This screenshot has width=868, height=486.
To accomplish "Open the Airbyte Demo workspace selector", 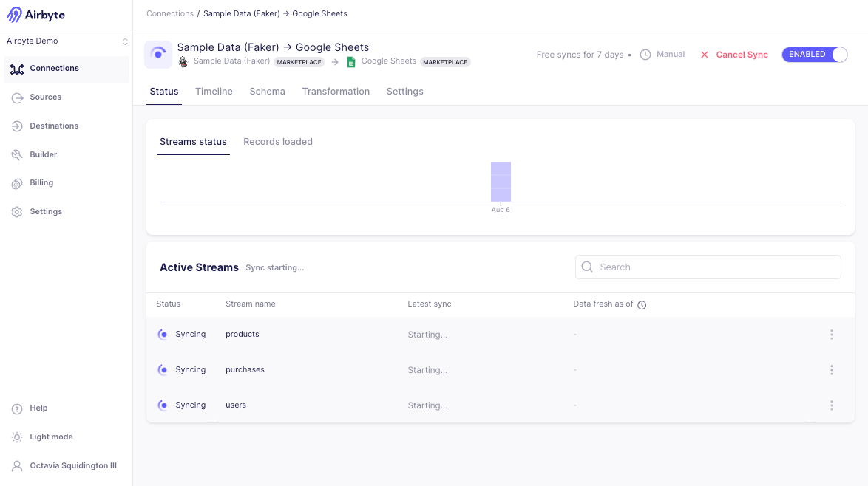I will pos(67,41).
